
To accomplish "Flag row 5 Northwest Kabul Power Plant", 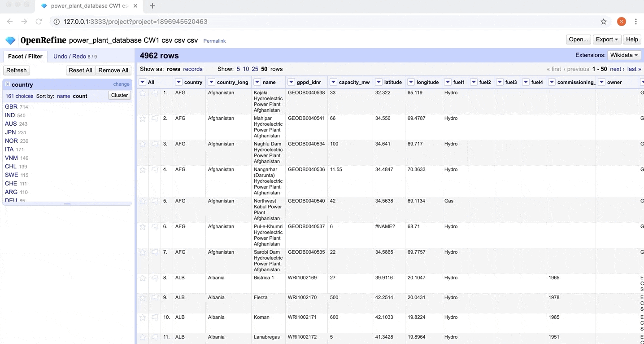I will [x=155, y=201].
